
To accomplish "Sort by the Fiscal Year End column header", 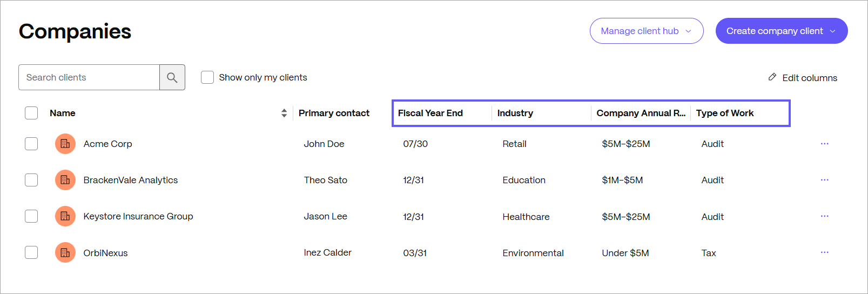I will (430, 113).
